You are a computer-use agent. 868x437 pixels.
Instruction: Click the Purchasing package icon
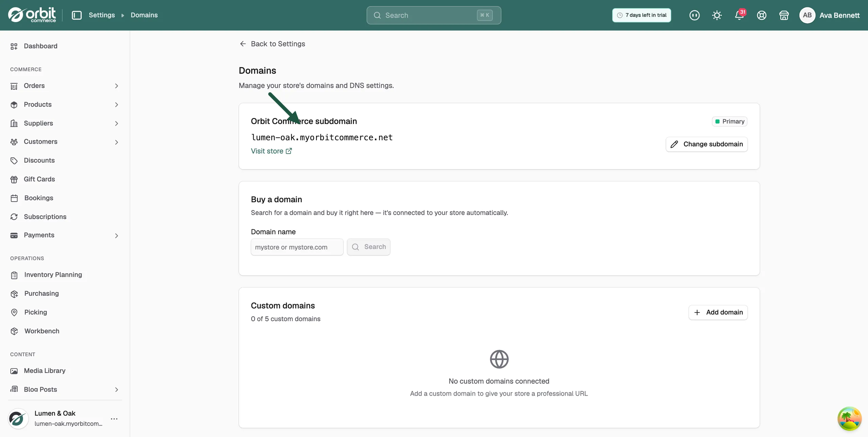point(14,294)
